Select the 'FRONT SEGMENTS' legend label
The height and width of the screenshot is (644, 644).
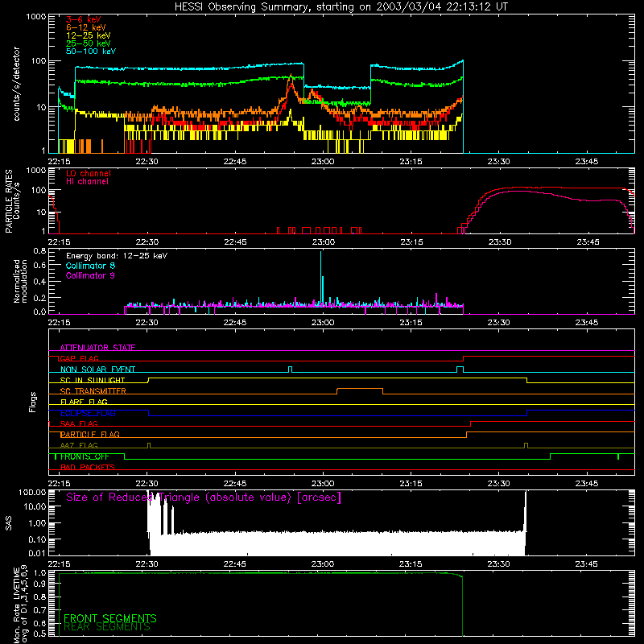click(x=110, y=618)
